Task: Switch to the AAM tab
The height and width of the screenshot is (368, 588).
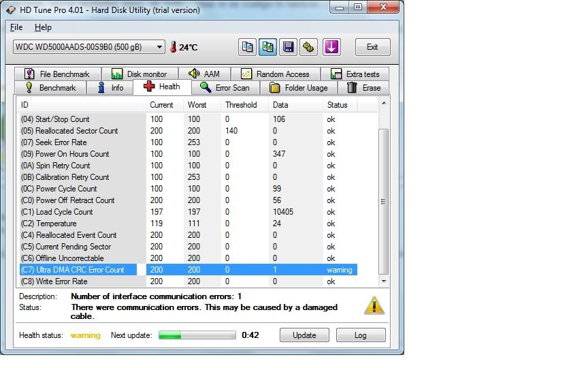Action: (x=204, y=74)
